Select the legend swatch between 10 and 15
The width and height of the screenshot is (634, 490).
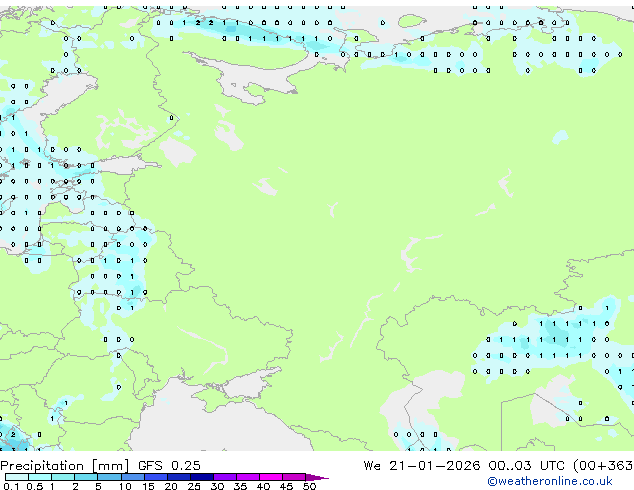click(132, 477)
